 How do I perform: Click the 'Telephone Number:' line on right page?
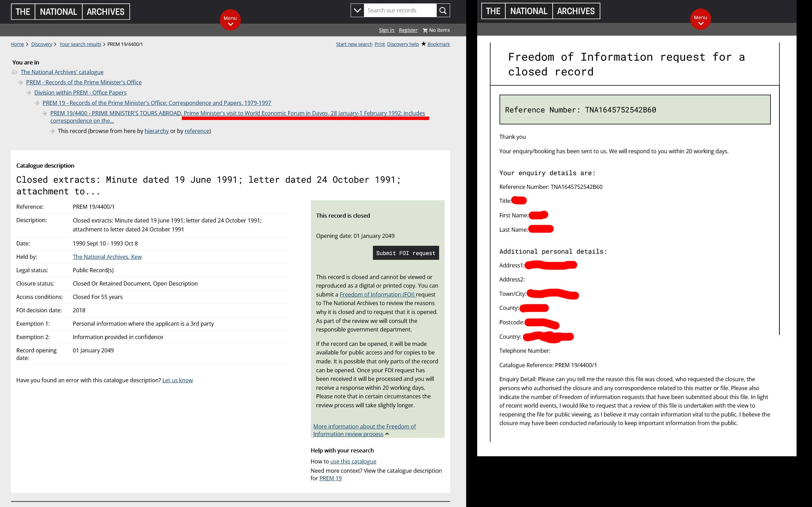(525, 351)
